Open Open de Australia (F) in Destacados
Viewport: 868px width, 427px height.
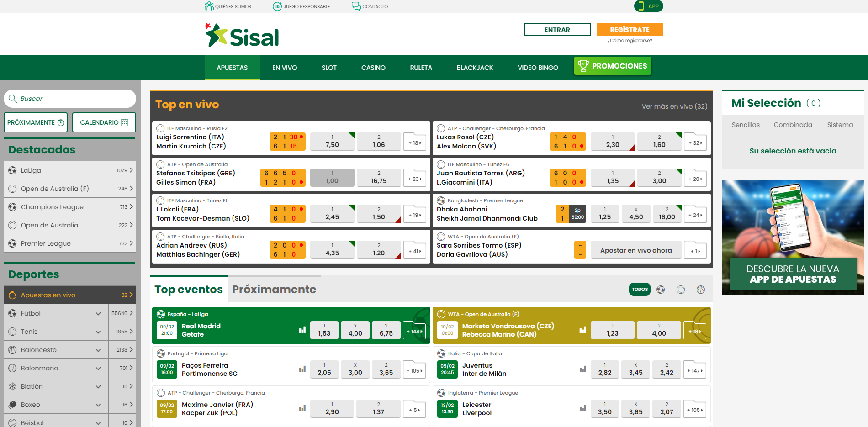coord(70,189)
